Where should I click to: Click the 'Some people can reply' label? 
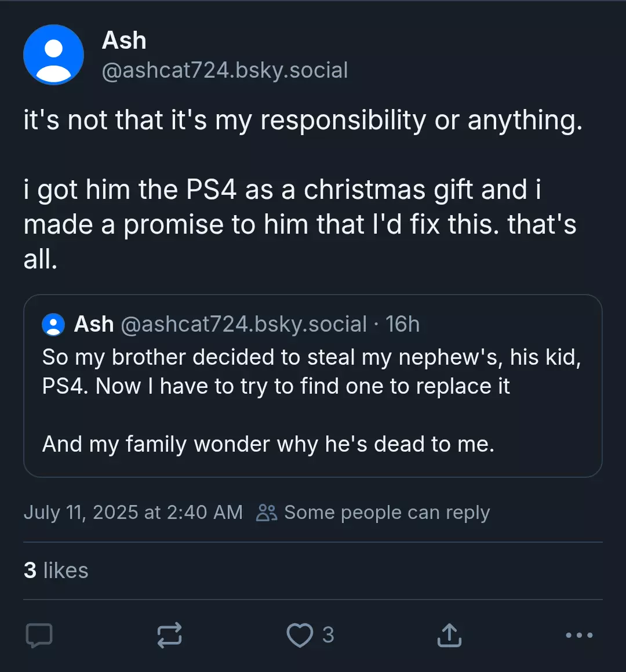tap(387, 513)
